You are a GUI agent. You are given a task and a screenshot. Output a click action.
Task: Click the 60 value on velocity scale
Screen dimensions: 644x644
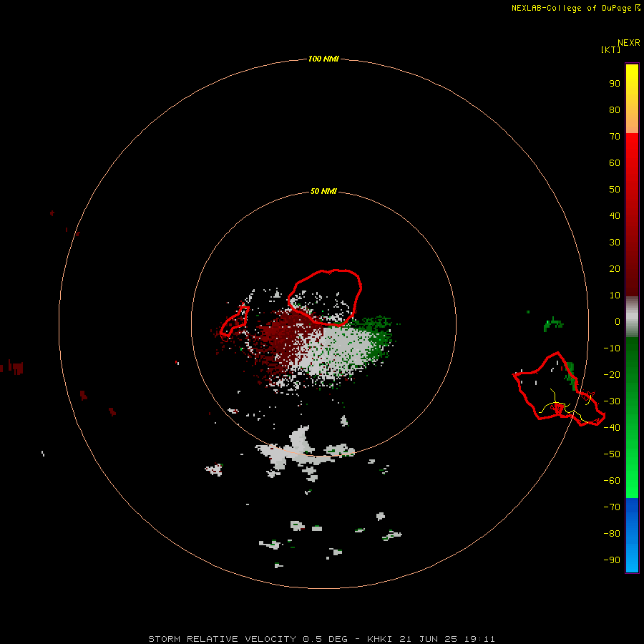615,162
